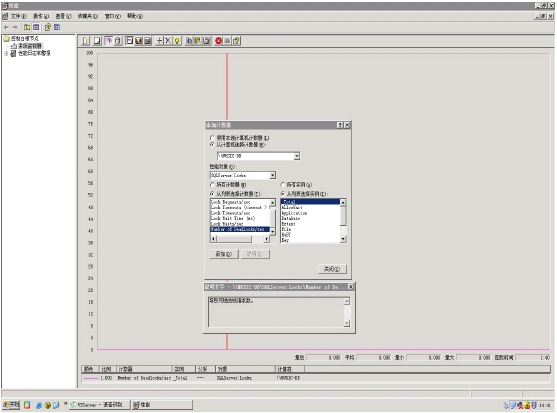Screen dimensions: 557x413
Task: Open the 文件 menu
Action: click(18, 16)
